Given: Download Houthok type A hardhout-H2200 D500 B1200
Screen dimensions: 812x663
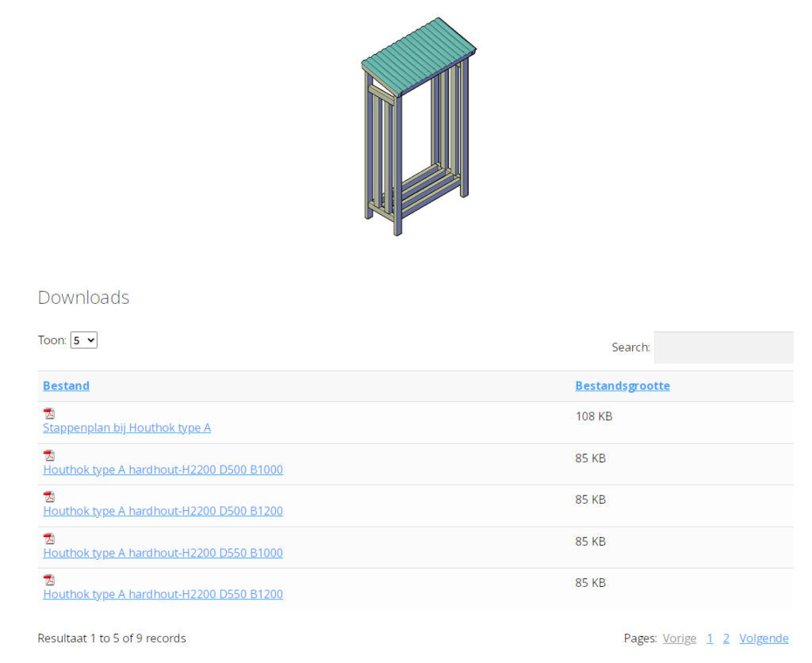Looking at the screenshot, I should [x=163, y=511].
